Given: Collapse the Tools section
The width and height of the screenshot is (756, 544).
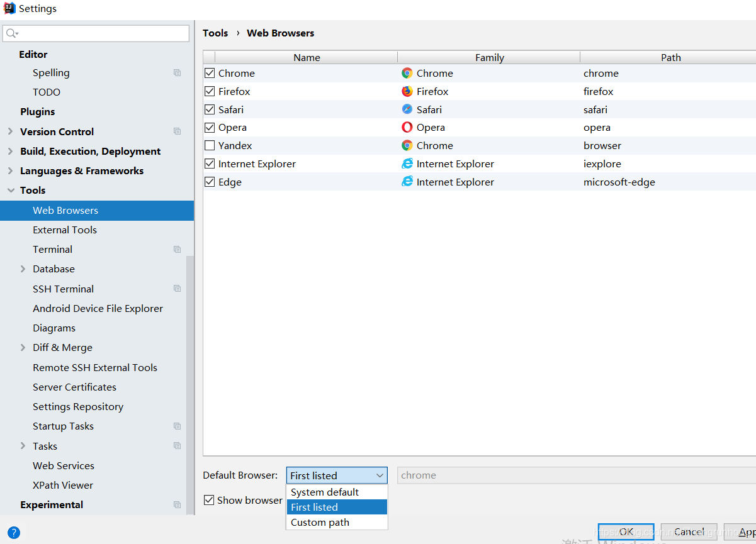Looking at the screenshot, I should coord(10,190).
